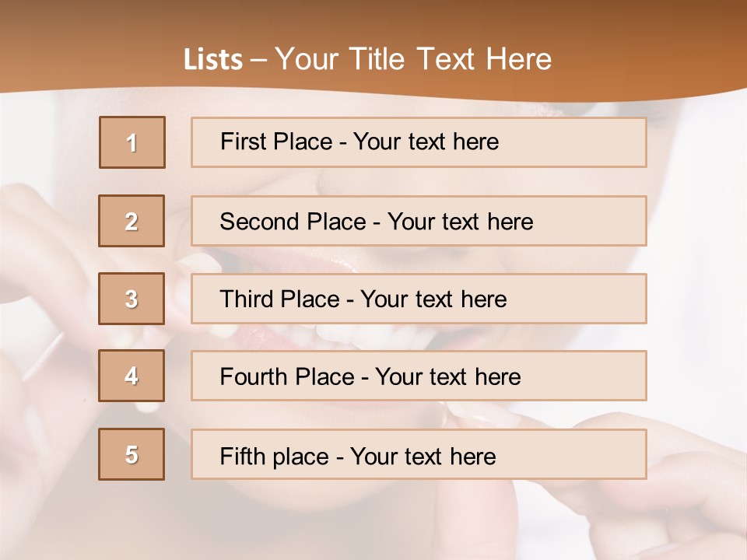This screenshot has width=747, height=560.
Task: Click the words Second Place
Action: [x=293, y=222]
